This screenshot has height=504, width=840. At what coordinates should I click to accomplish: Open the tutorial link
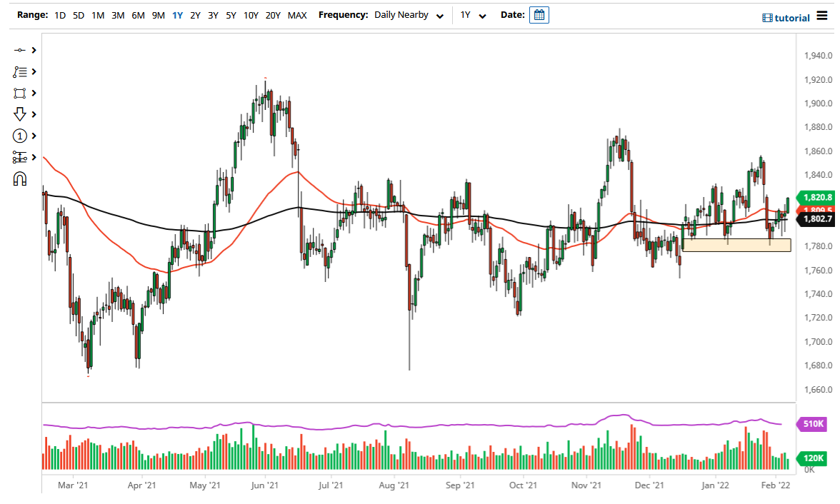791,18
